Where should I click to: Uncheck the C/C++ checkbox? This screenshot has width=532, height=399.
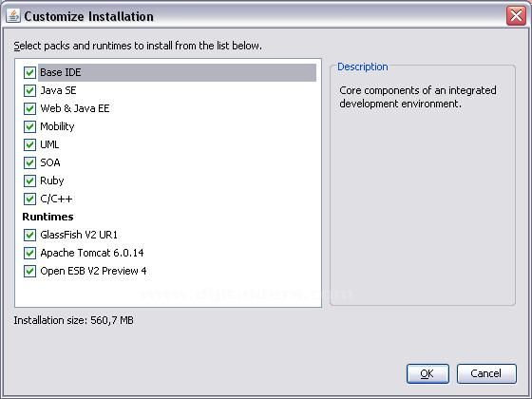29,199
